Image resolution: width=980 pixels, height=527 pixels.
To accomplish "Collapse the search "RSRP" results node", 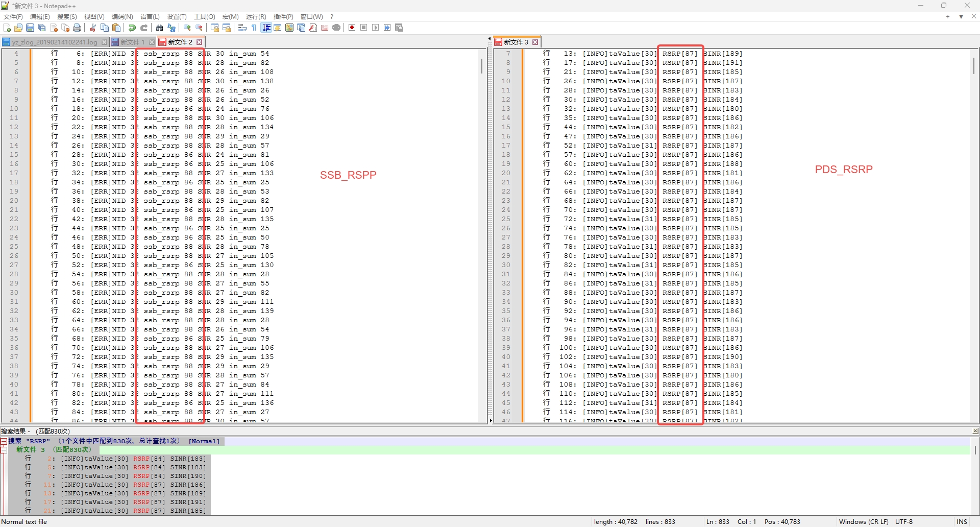I will [x=4, y=441].
